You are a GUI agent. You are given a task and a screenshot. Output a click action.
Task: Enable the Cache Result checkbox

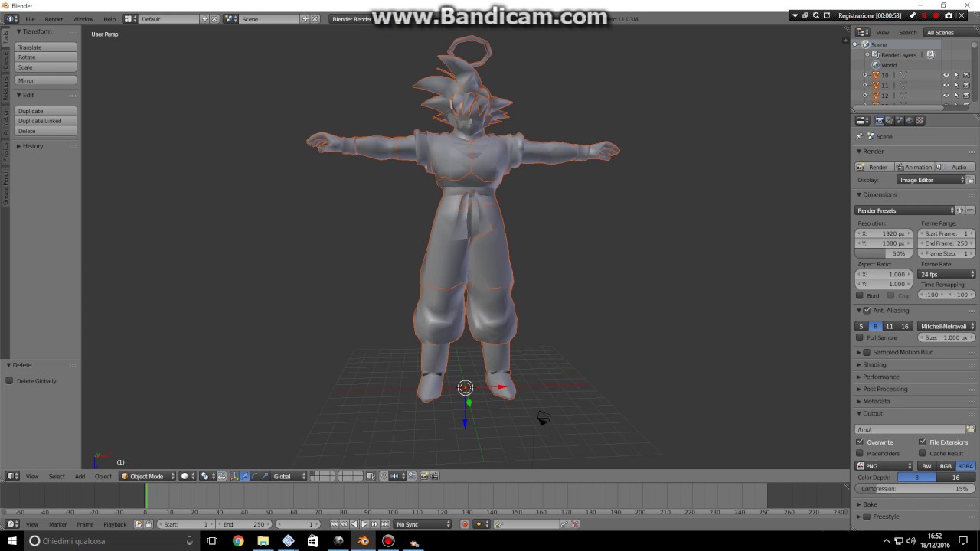point(923,453)
